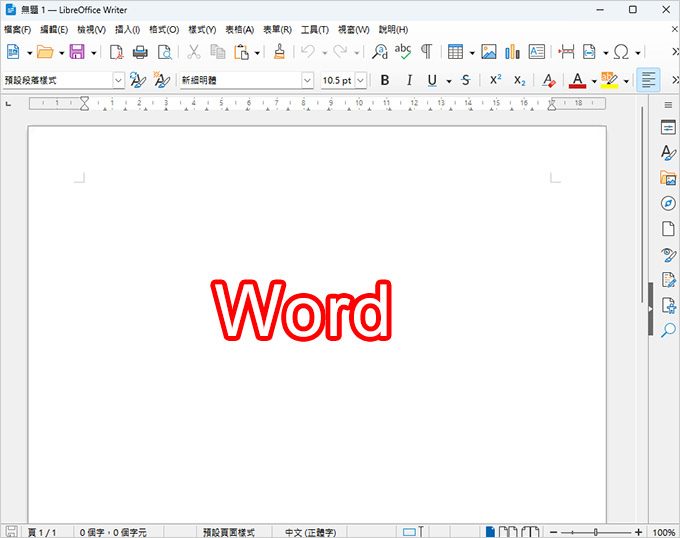Select the Clone Formatting paintbrush
680x538 pixels.
tap(280, 52)
